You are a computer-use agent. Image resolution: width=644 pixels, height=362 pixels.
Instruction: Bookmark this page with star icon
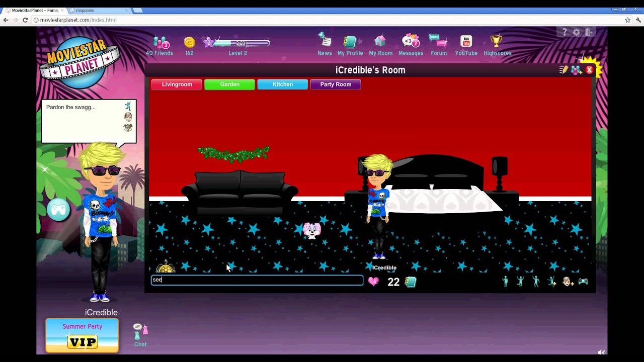pyautogui.click(x=627, y=20)
